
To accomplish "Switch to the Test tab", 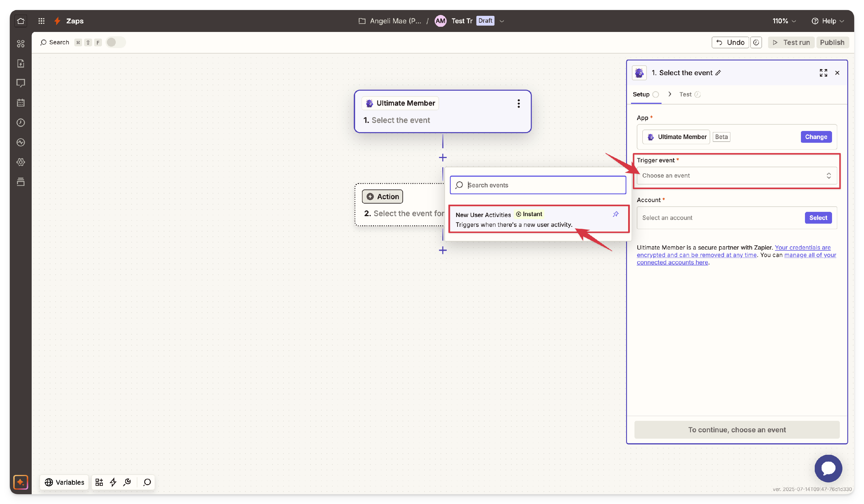I will (x=689, y=94).
